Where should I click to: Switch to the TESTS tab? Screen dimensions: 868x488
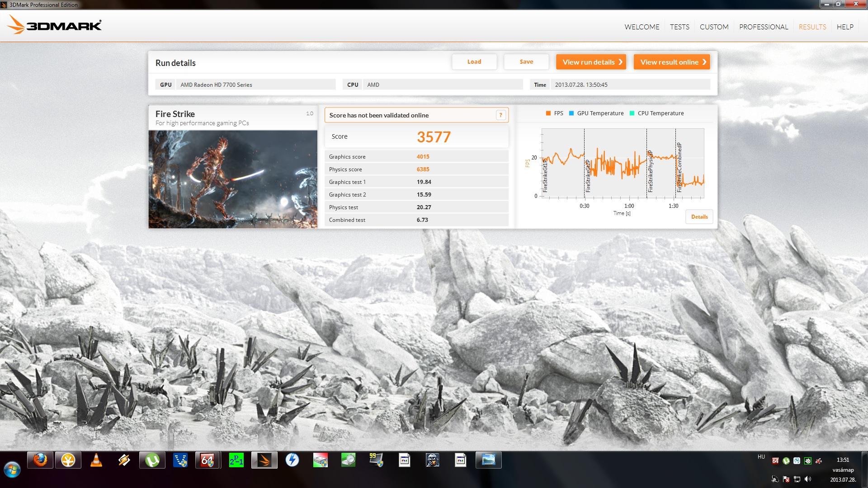coord(679,27)
